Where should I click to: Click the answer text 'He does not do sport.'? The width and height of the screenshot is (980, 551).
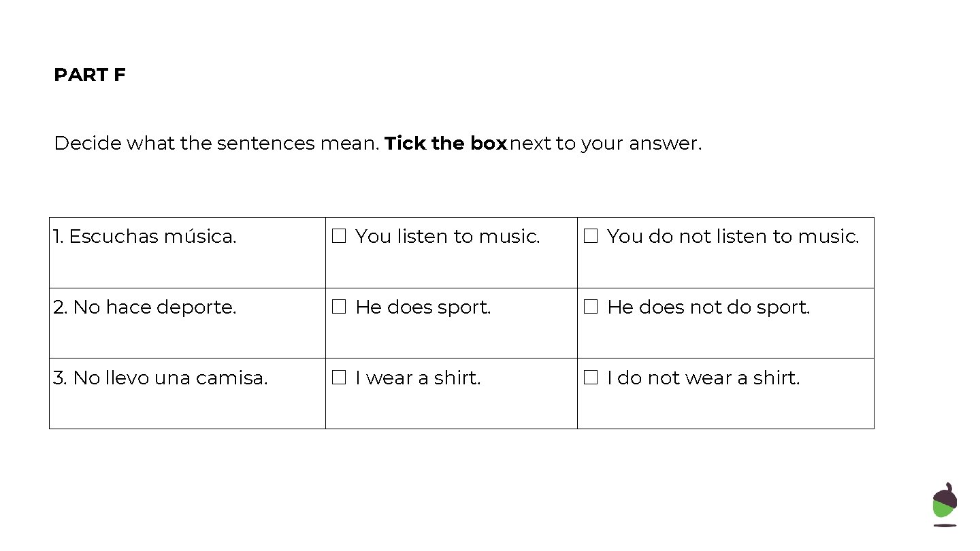click(x=708, y=307)
